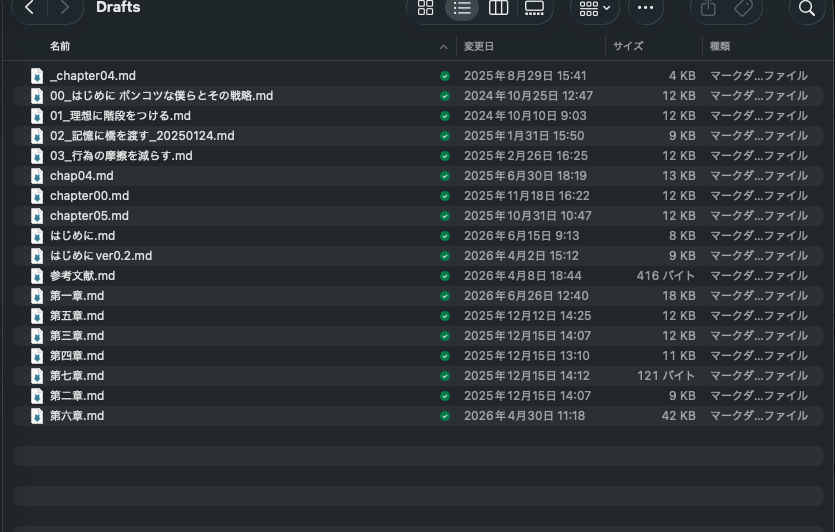
Task: Select the file はじめに.md
Action: [x=83, y=236]
